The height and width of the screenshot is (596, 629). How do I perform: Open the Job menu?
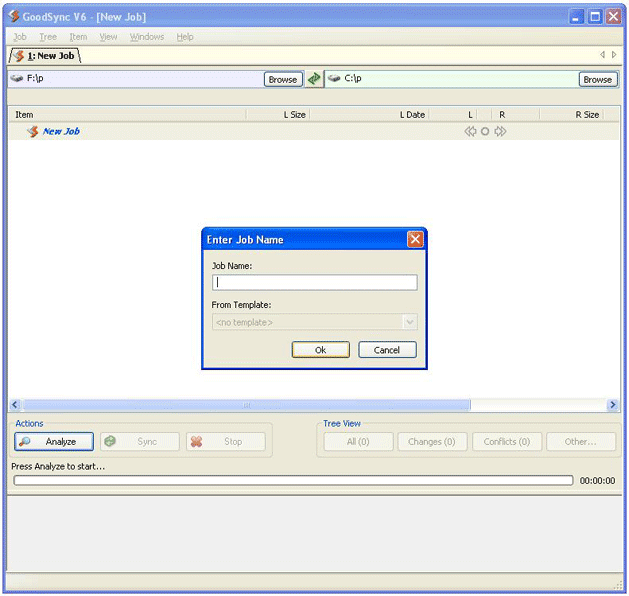click(x=20, y=37)
